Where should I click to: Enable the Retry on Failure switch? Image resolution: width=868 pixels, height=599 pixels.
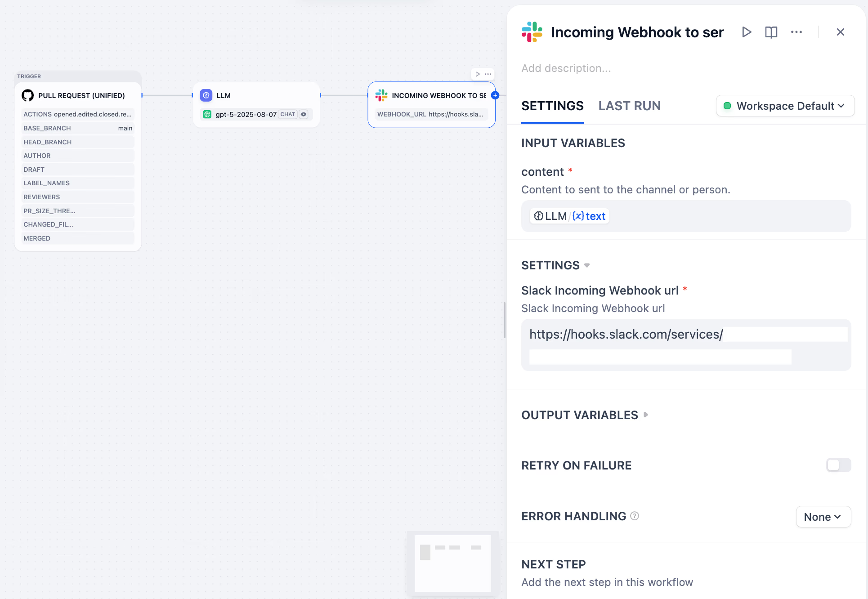pyautogui.click(x=838, y=465)
